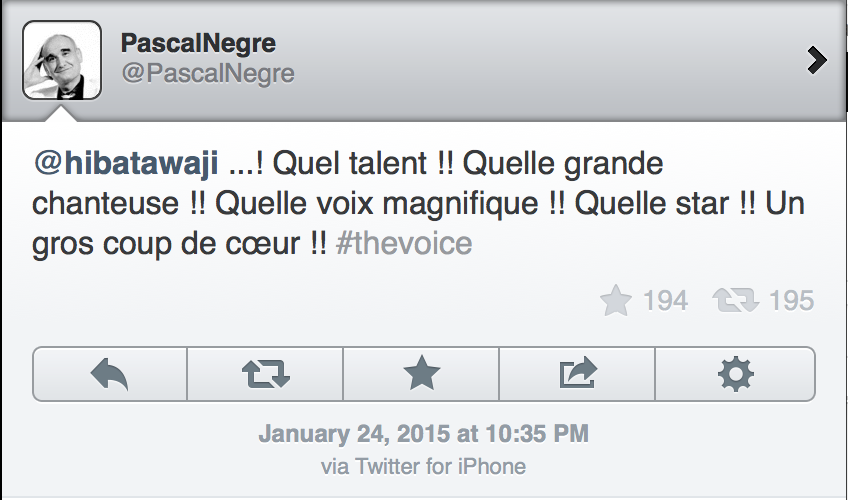The image size is (848, 500).
Task: Click the January 24, 2015 timestamp
Action: pyautogui.click(x=423, y=434)
